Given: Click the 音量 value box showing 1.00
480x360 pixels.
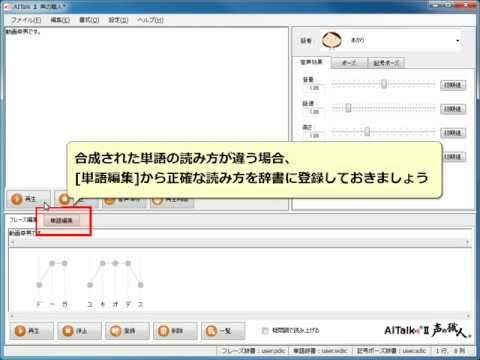Looking at the screenshot, I should (314, 88).
